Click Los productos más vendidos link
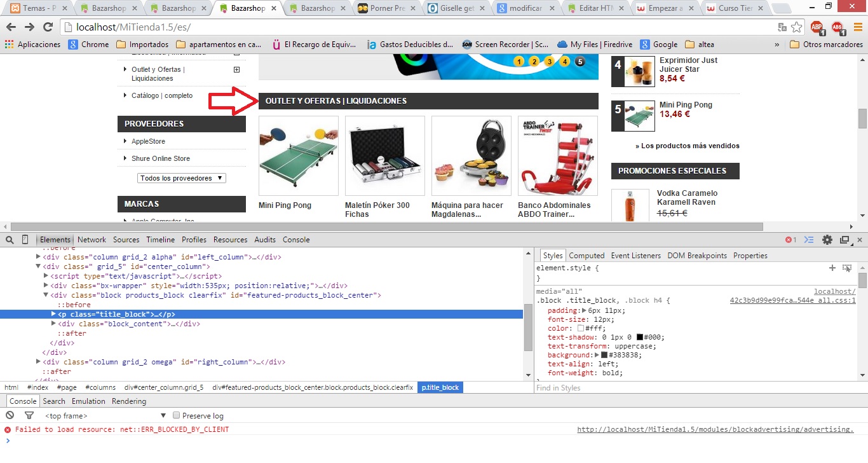The height and width of the screenshot is (463, 868). coord(688,146)
